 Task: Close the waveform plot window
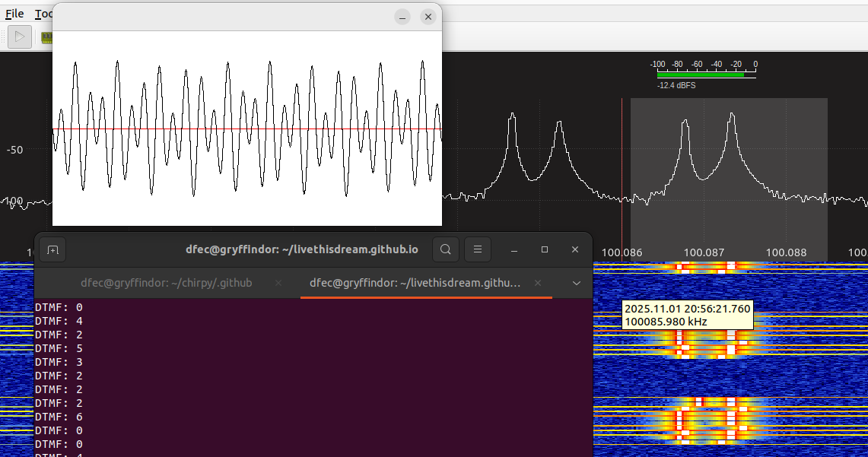point(428,17)
